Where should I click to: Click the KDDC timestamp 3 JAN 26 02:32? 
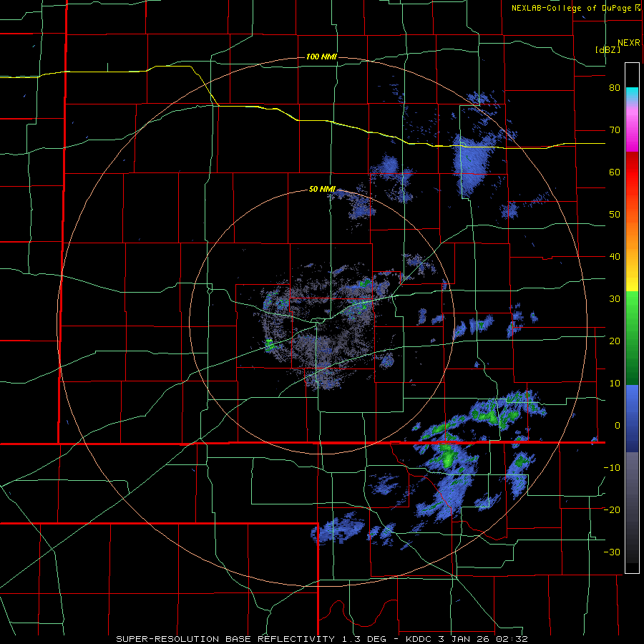pyautogui.click(x=467, y=639)
